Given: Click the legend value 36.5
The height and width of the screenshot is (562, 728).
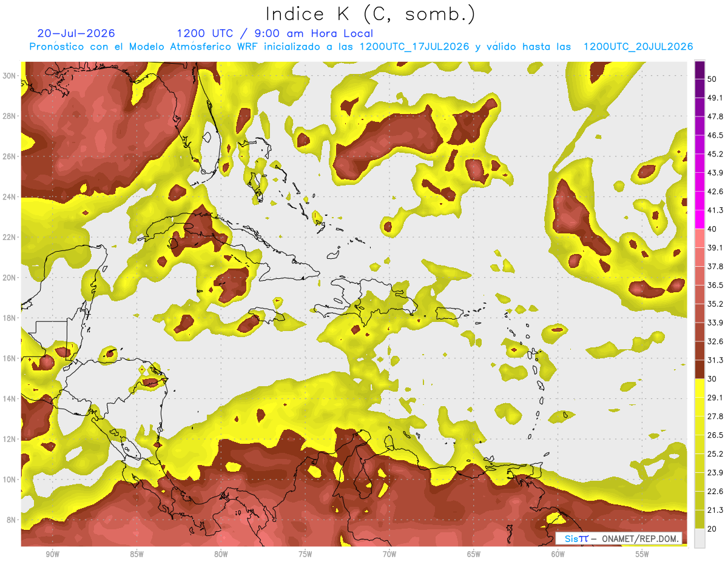Looking at the screenshot, I should coord(715,285).
